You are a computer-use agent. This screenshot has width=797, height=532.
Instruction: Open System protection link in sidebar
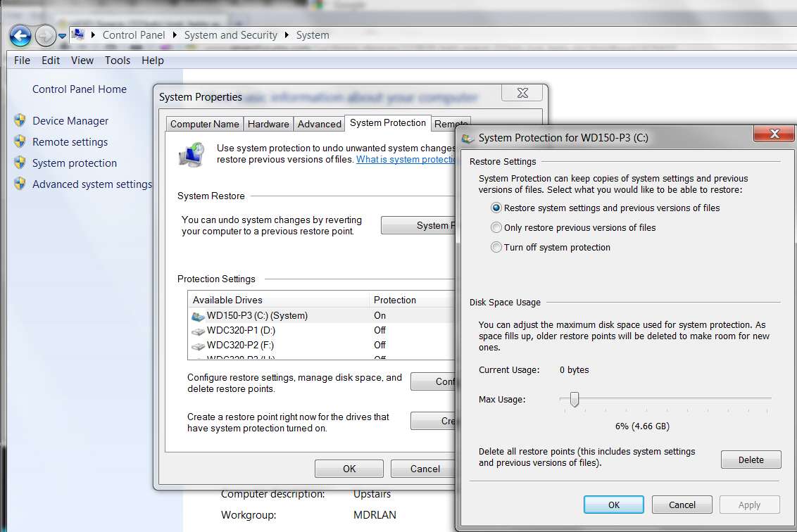coord(74,163)
